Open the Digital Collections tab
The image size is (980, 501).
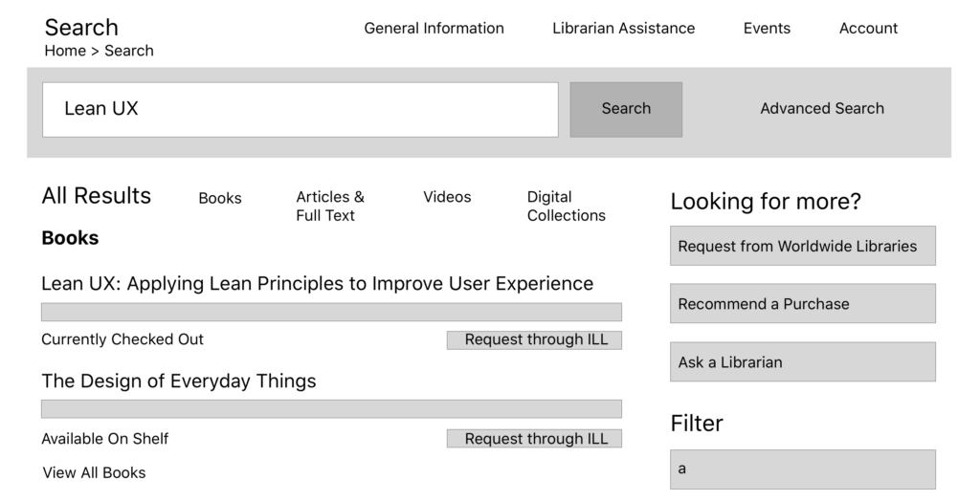coord(567,207)
